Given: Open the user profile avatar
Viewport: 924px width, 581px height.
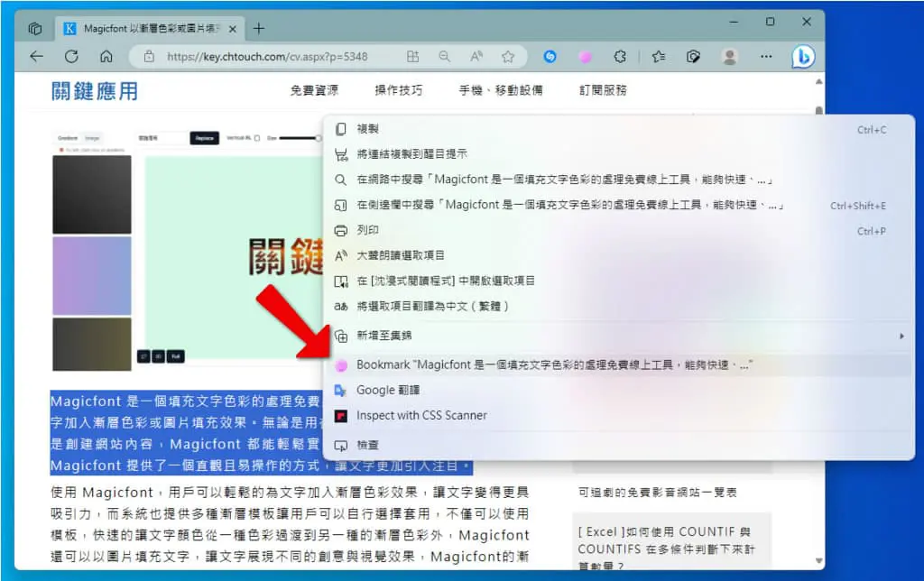Looking at the screenshot, I should tap(729, 57).
